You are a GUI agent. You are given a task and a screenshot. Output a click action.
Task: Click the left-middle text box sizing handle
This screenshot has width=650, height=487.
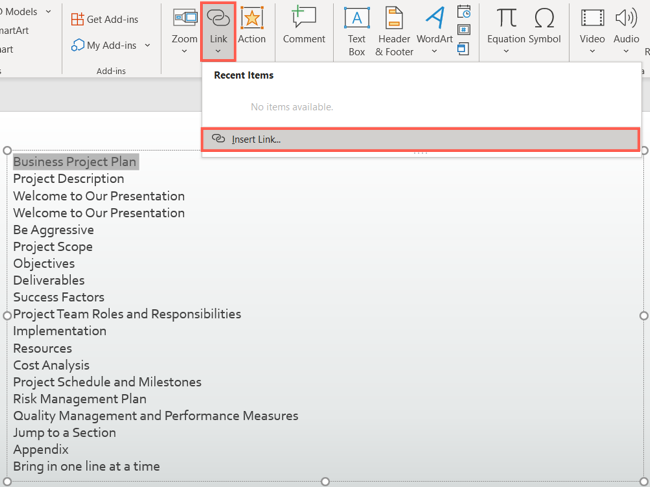pos(7,316)
